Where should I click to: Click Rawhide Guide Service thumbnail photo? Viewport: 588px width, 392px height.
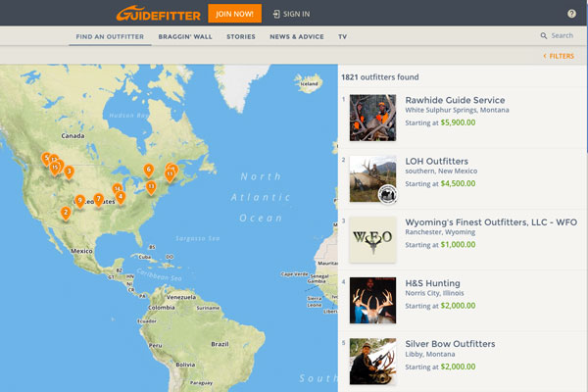[x=372, y=118]
